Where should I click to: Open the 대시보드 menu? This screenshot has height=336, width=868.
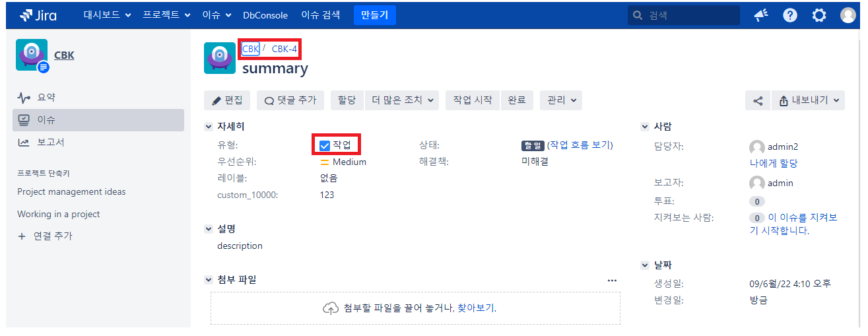[x=107, y=15]
